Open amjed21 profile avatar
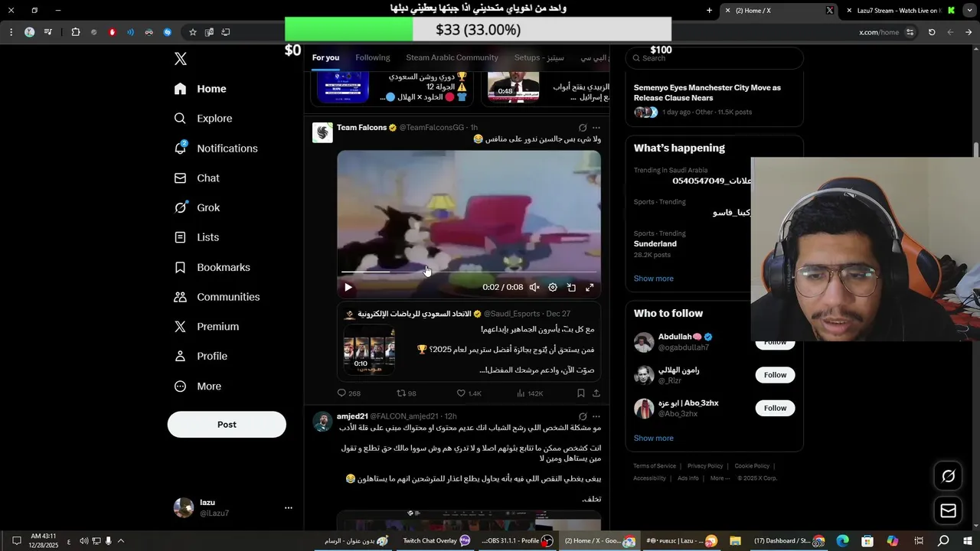The height and width of the screenshot is (551, 980). click(322, 422)
